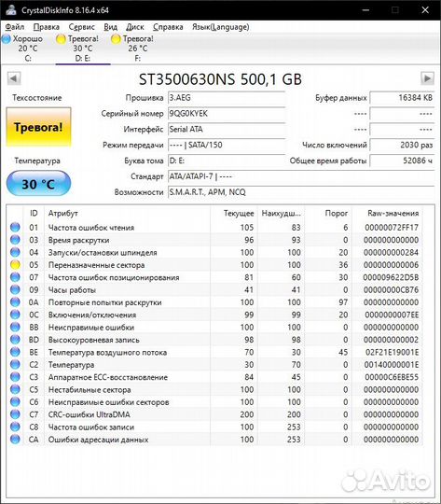Select raw value 00000000CB76
This screenshot has width=441, height=504.
(391, 290)
